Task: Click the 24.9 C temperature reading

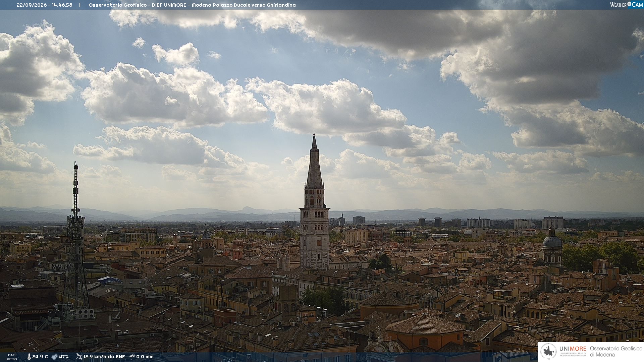Action: 40,357
